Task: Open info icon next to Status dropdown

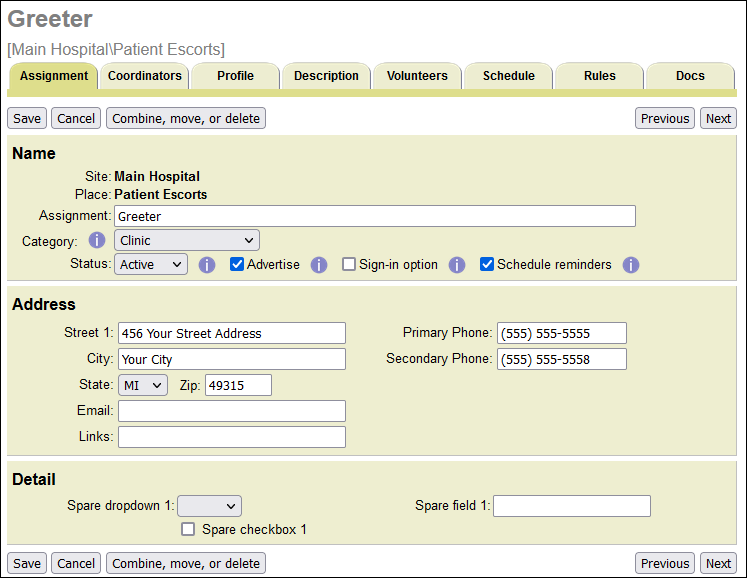Action: (x=207, y=264)
